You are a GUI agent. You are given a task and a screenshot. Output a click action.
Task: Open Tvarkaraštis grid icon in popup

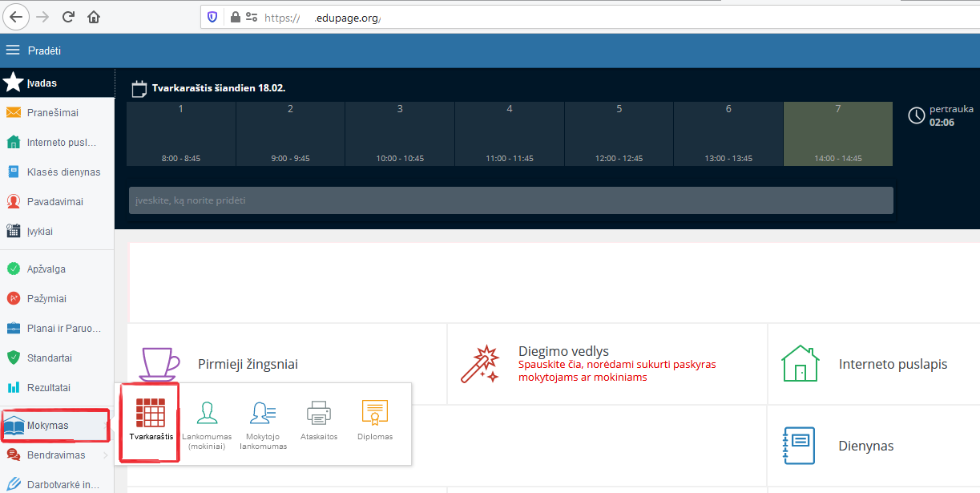(x=151, y=413)
